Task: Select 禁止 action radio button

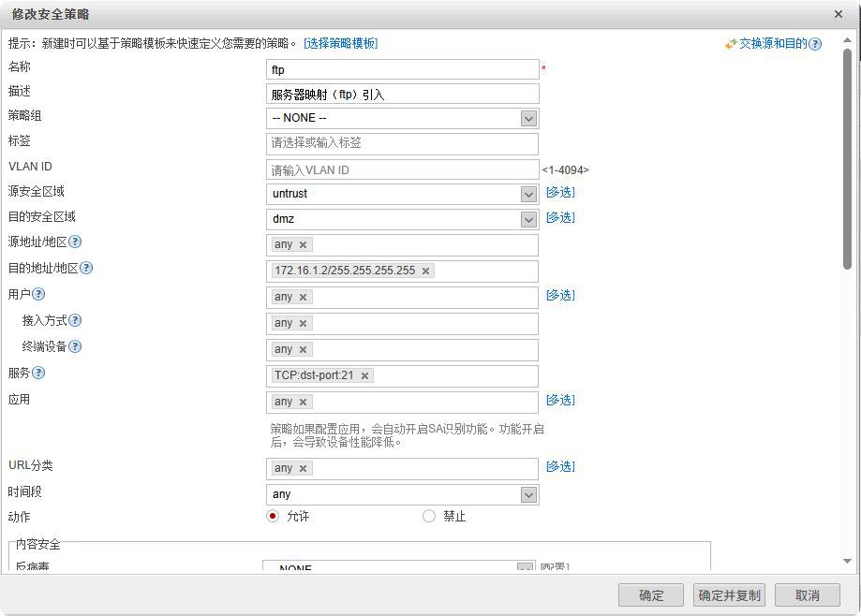Action: tap(429, 516)
